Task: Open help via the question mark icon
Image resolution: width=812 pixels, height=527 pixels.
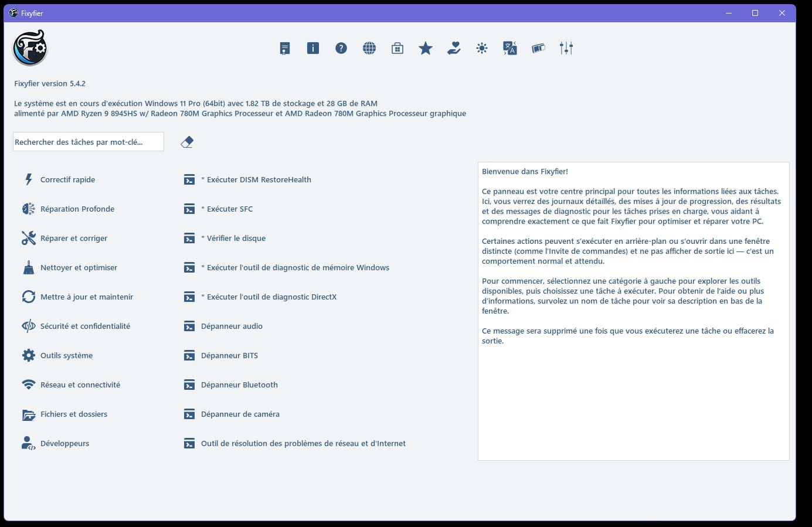Action: click(x=341, y=48)
